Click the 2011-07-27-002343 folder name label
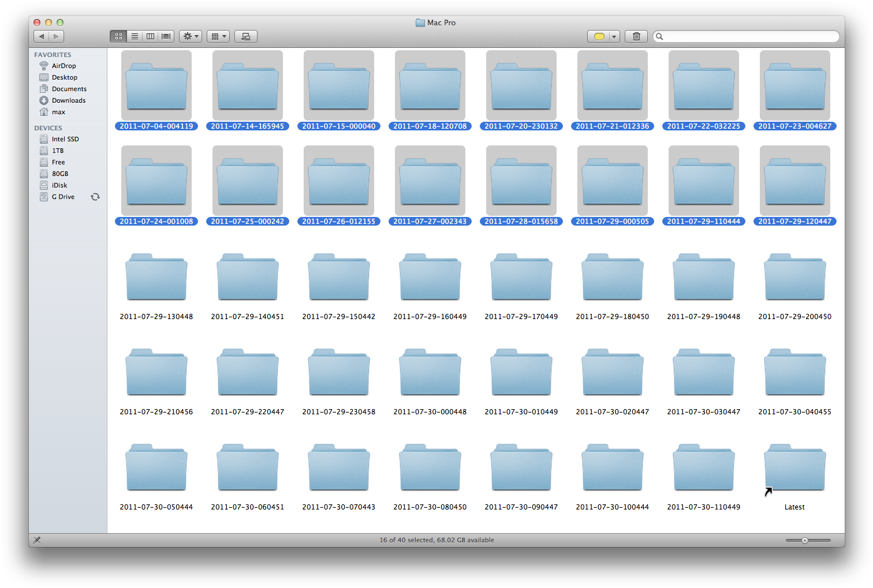Image resolution: width=873 pixels, height=588 pixels. tap(430, 222)
